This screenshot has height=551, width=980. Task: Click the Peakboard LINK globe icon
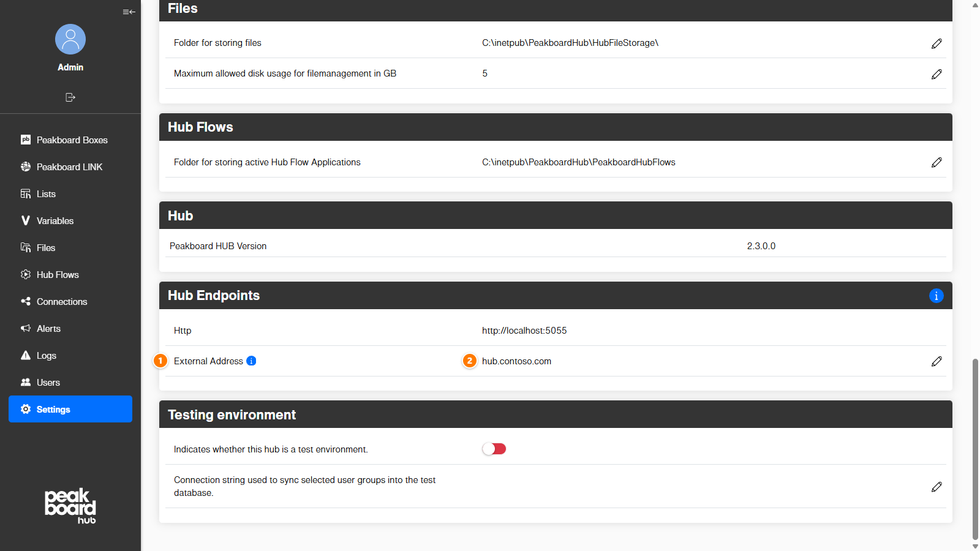(26, 167)
